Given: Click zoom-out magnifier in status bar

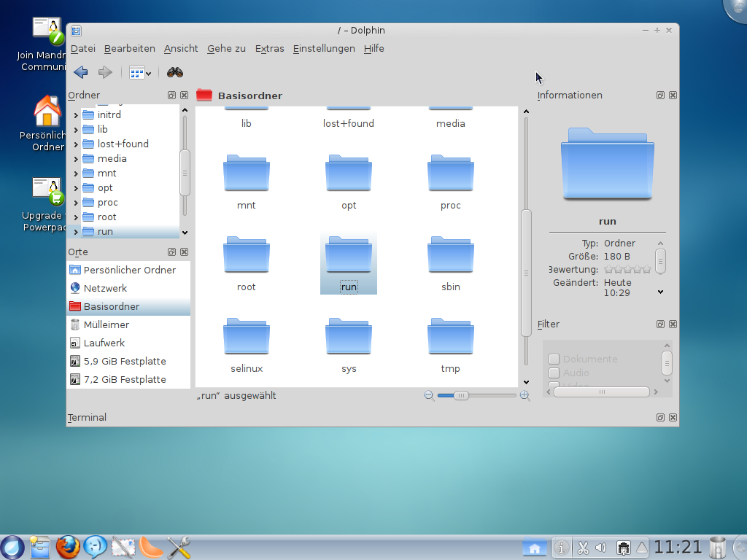Looking at the screenshot, I should click(429, 395).
